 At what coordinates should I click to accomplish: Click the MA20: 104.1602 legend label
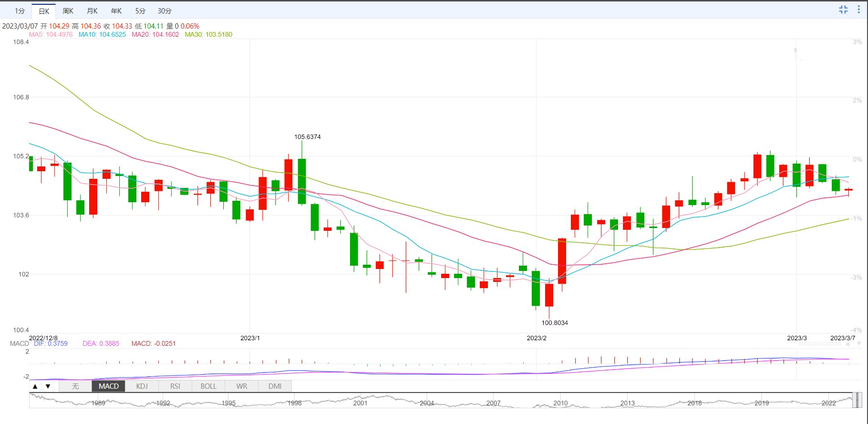(x=155, y=34)
